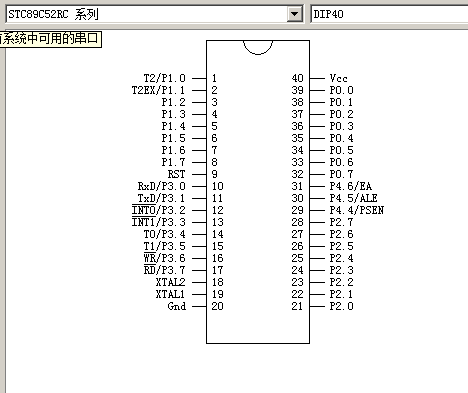This screenshot has height=393, width=468.
Task: Click pin number 20 inside the chip
Action: click(218, 306)
